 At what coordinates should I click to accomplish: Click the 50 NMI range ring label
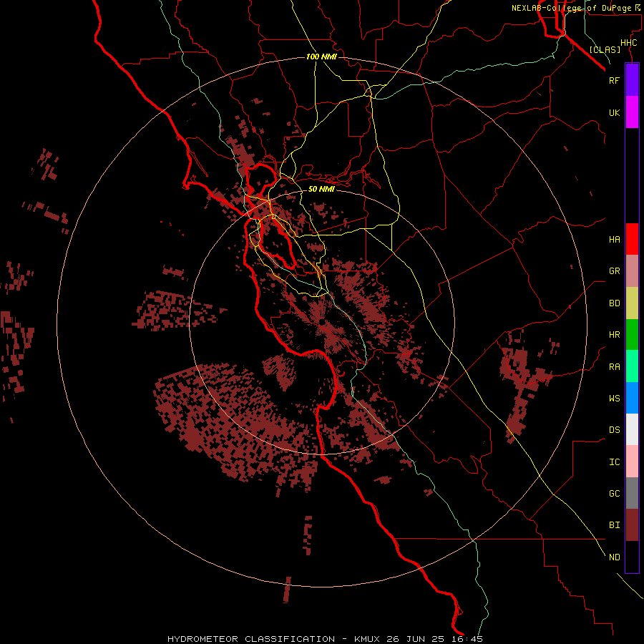321,189
